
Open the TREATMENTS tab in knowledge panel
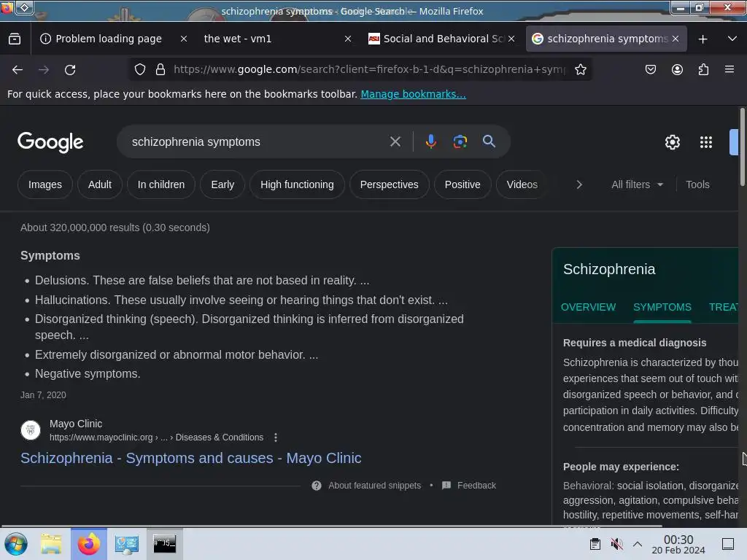coord(723,307)
